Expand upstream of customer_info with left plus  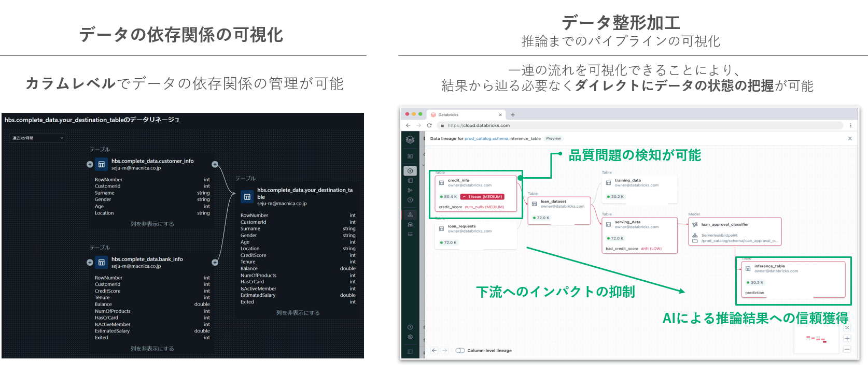click(90, 164)
